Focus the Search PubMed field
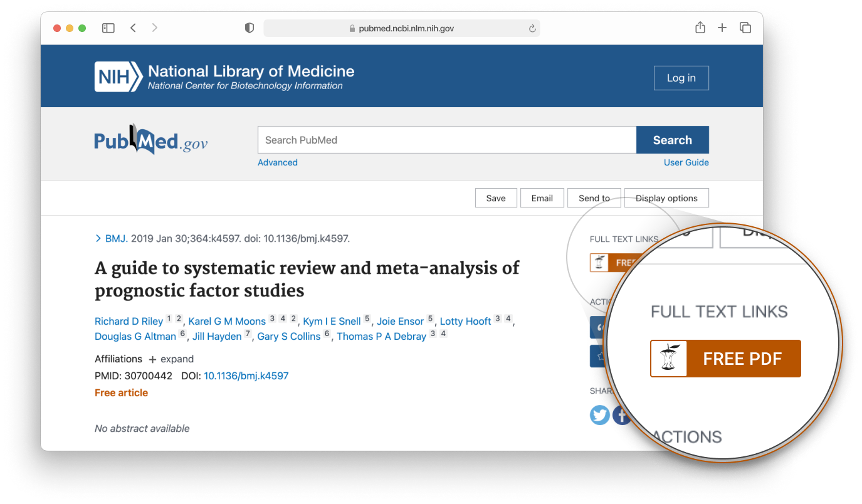The width and height of the screenshot is (862, 504). tap(447, 140)
